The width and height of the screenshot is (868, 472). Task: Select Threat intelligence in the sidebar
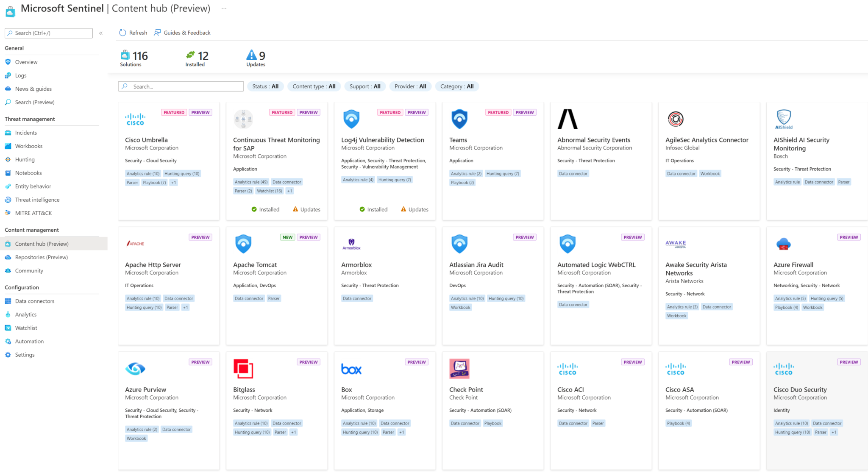click(37, 200)
